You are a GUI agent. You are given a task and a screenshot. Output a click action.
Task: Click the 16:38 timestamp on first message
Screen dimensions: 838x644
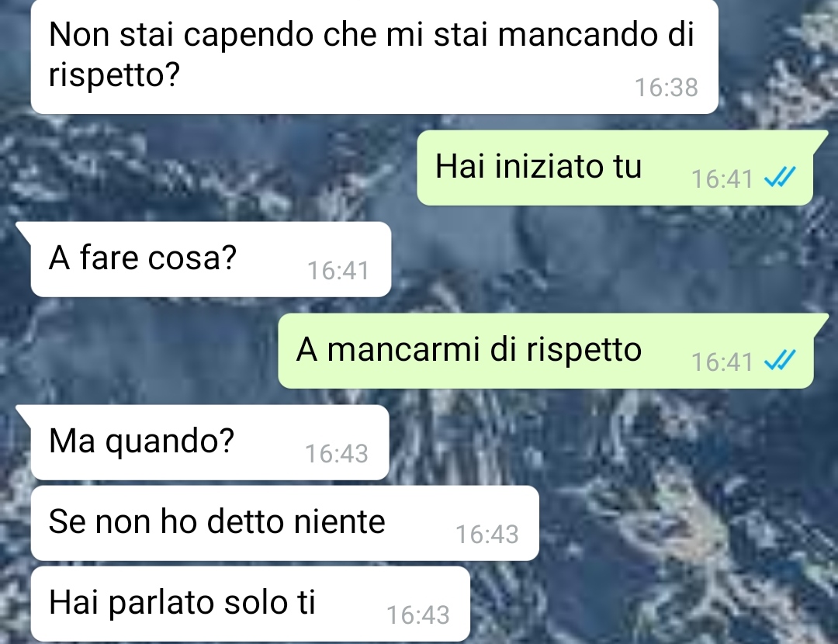[667, 88]
